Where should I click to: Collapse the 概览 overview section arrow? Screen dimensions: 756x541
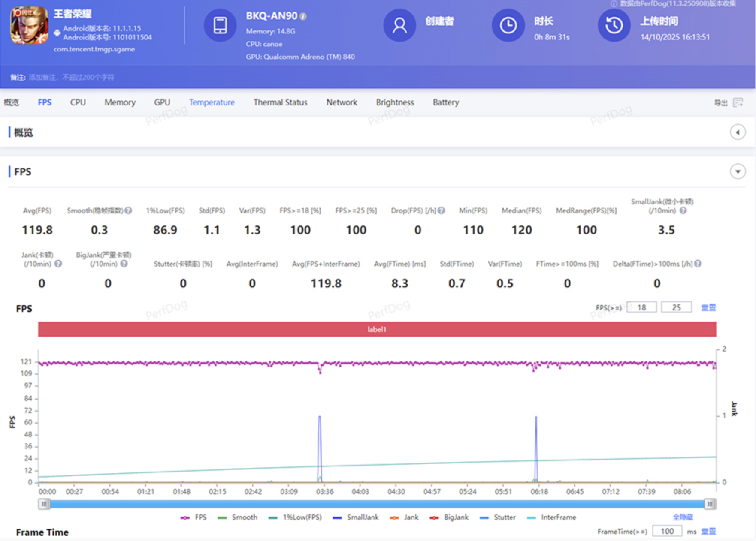click(x=738, y=132)
